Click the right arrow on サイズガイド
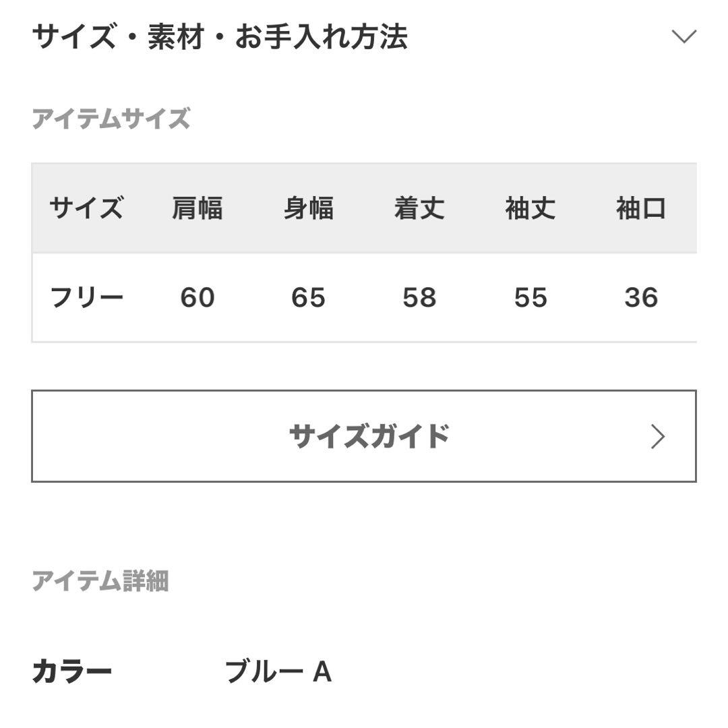The height and width of the screenshot is (728, 728). point(657,437)
